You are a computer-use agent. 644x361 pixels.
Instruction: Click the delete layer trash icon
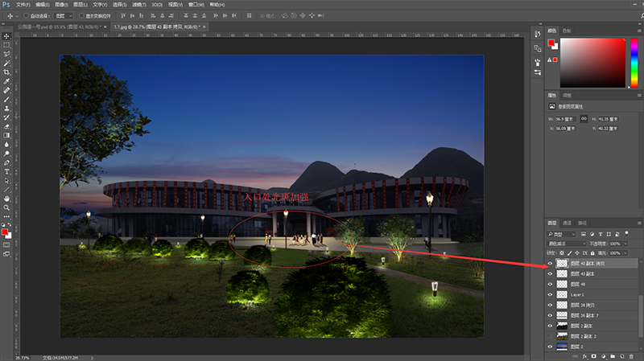632,355
